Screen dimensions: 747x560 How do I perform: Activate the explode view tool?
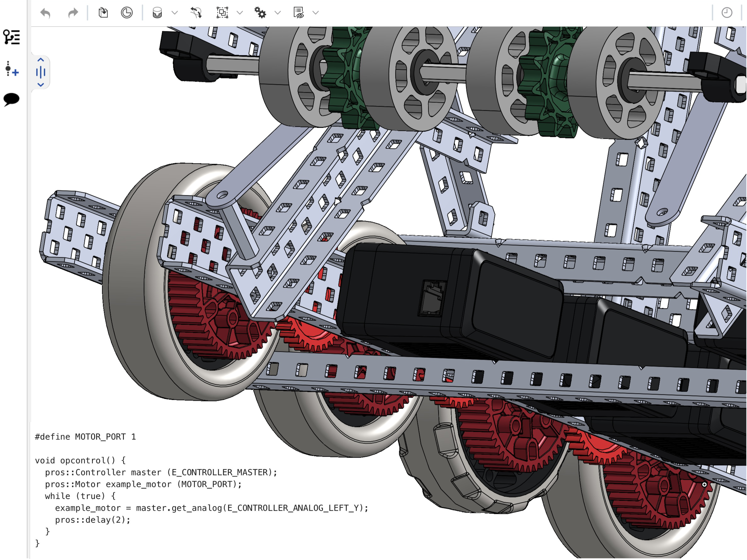tap(196, 13)
